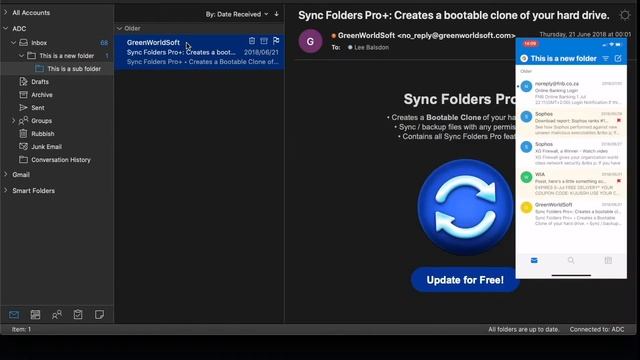Tap the Sophos 'XG Firewall' email on the phone
This screenshot has height=360, width=640.
coord(571,153)
